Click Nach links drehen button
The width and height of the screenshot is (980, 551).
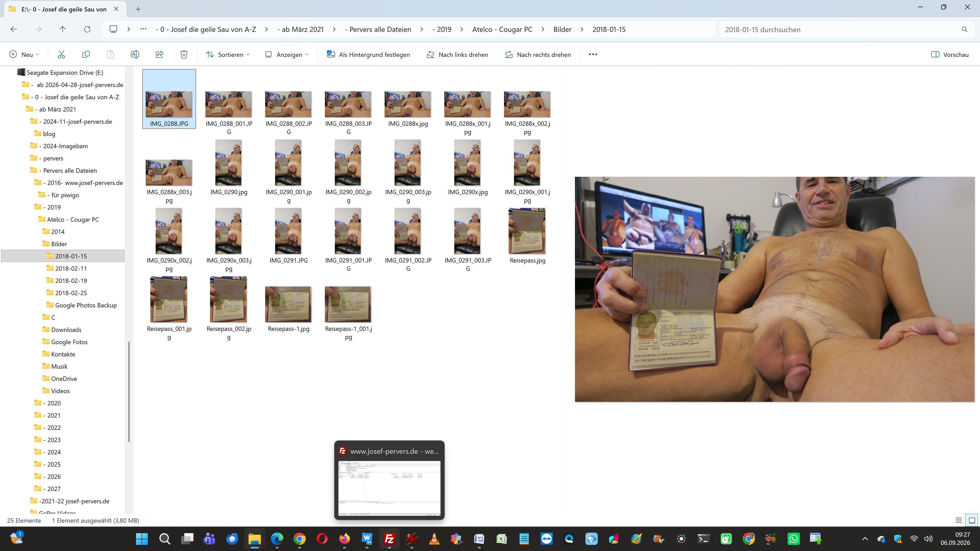click(x=457, y=54)
